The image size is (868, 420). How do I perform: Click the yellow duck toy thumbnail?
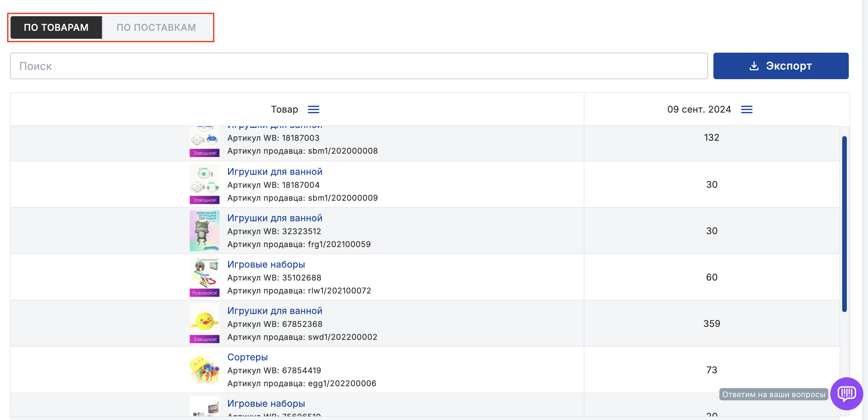[204, 323]
